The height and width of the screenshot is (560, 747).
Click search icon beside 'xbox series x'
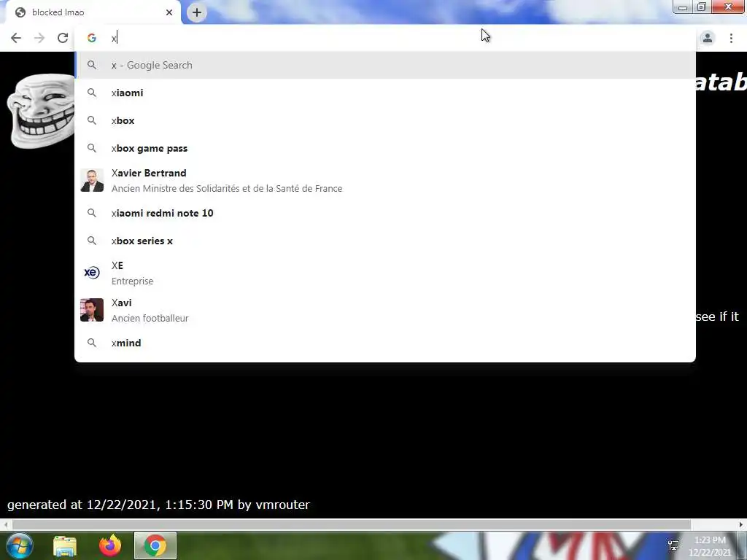tap(92, 241)
